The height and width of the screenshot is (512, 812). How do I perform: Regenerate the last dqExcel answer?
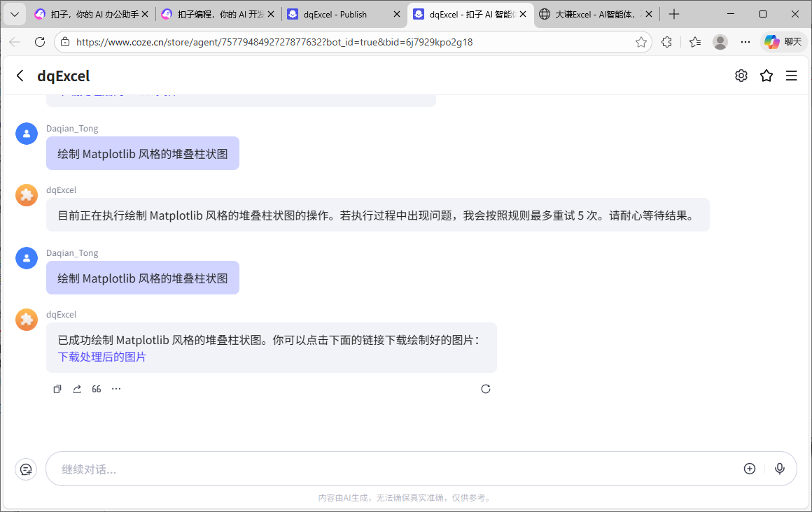pos(486,388)
